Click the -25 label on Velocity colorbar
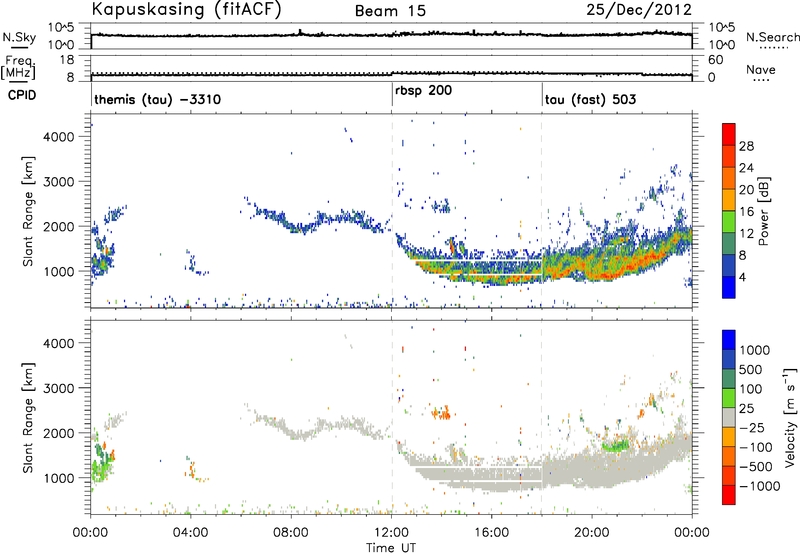Screen dimensions: 800x554 coord(751,427)
